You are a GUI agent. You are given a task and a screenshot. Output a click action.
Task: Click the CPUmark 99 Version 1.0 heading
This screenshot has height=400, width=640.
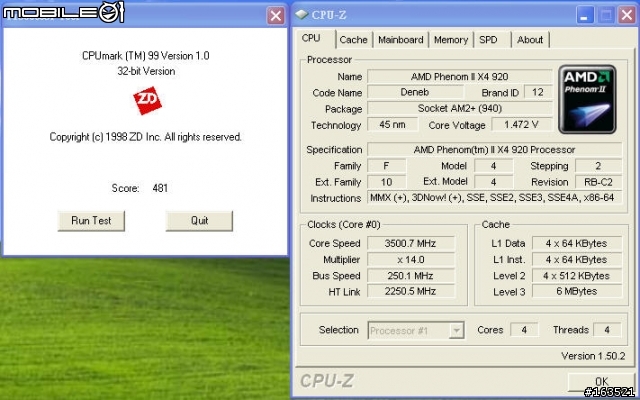point(146,56)
